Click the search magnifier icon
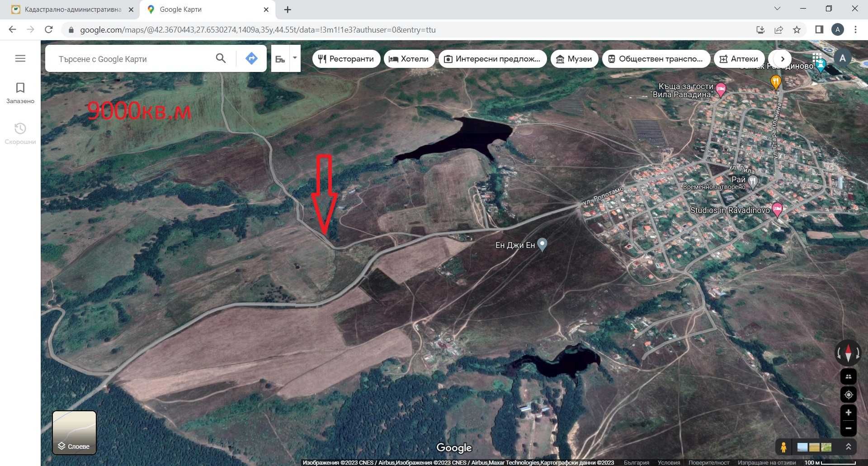The height and width of the screenshot is (466, 868). tap(221, 58)
